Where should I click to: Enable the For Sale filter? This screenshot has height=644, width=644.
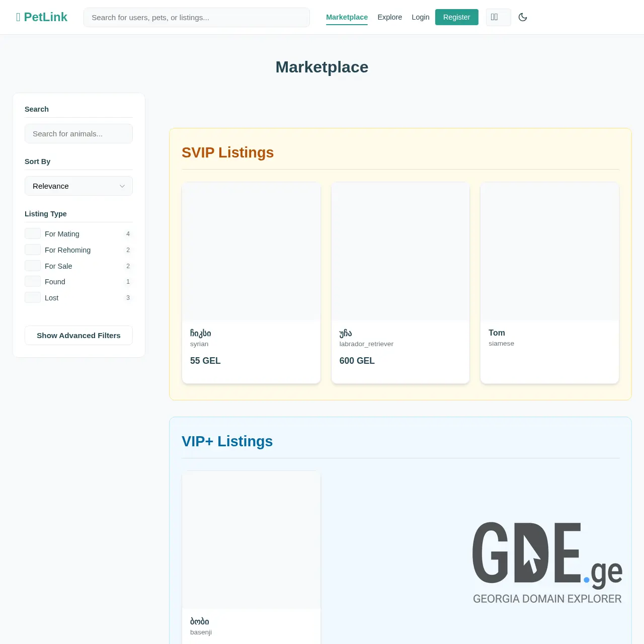[x=33, y=265]
